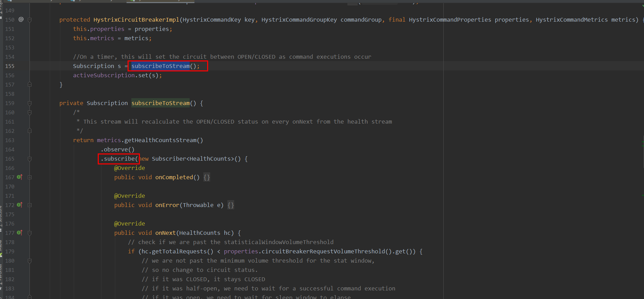Click the @Override annotation on line 176
644x299 pixels.
129,223
